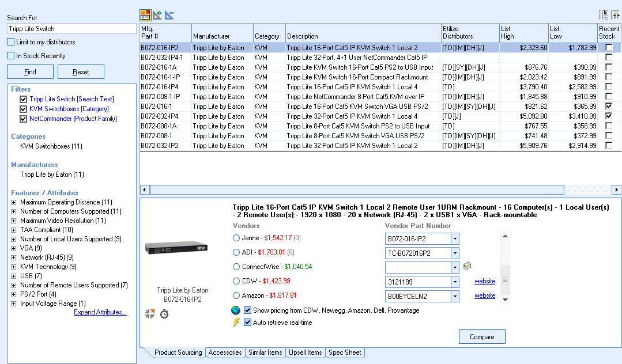This screenshot has width=622, height=364.
Task: Click the stopwatch icon below the product image
Action: (x=164, y=314)
